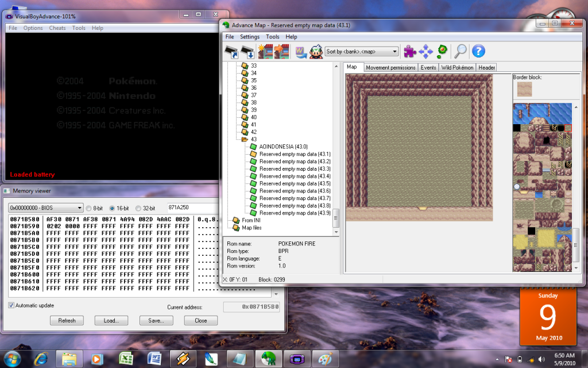
Task: Click the map tree vertical scrollbar thumb
Action: [335, 218]
